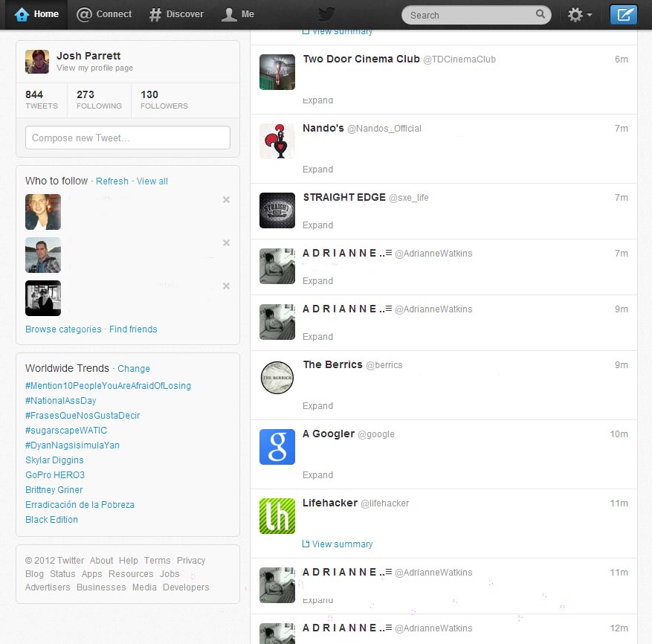
Task: Open the 130 Followers count
Action: 164,100
